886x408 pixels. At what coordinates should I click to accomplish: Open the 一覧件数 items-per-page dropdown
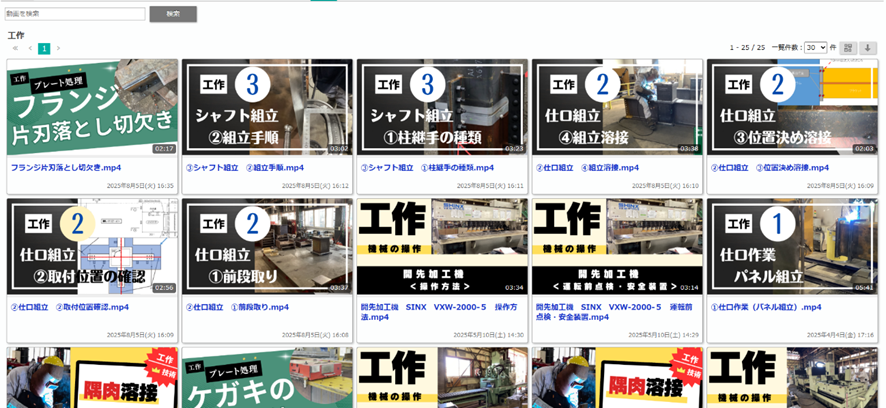(x=815, y=48)
